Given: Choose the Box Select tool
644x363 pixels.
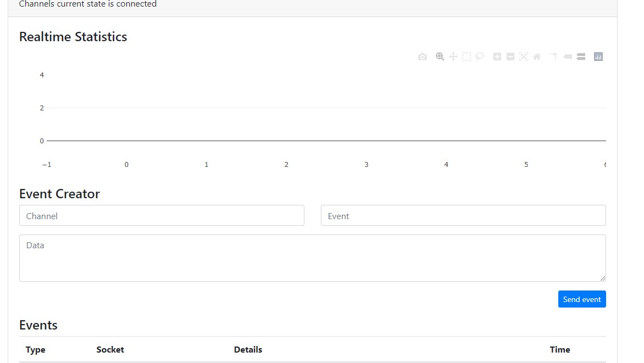Looking at the screenshot, I should coord(467,57).
